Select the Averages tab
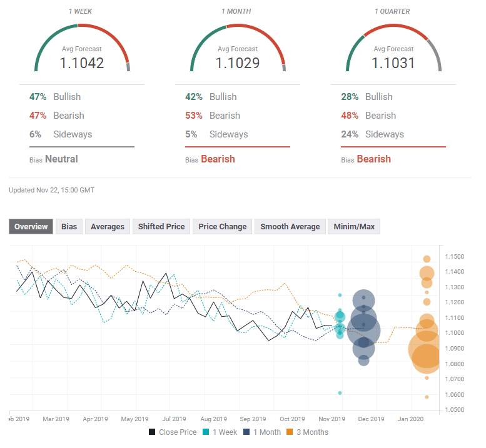The height and width of the screenshot is (448, 486). tap(108, 227)
